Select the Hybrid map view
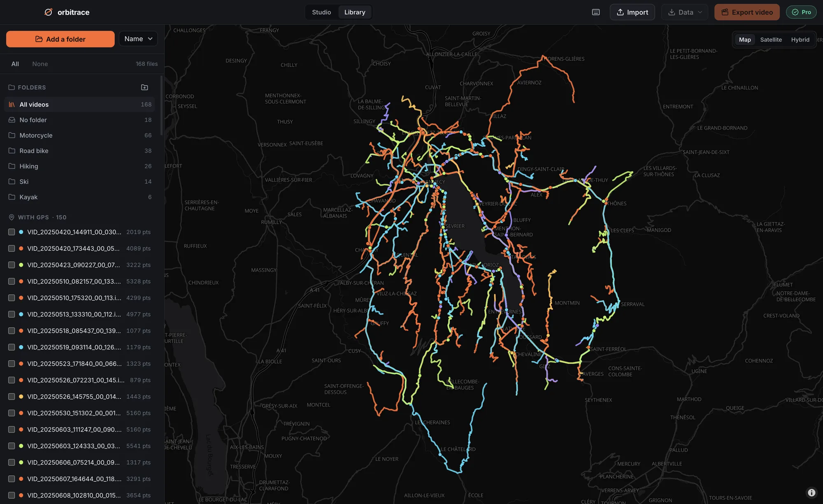Image resolution: width=823 pixels, height=504 pixels. 800,39
